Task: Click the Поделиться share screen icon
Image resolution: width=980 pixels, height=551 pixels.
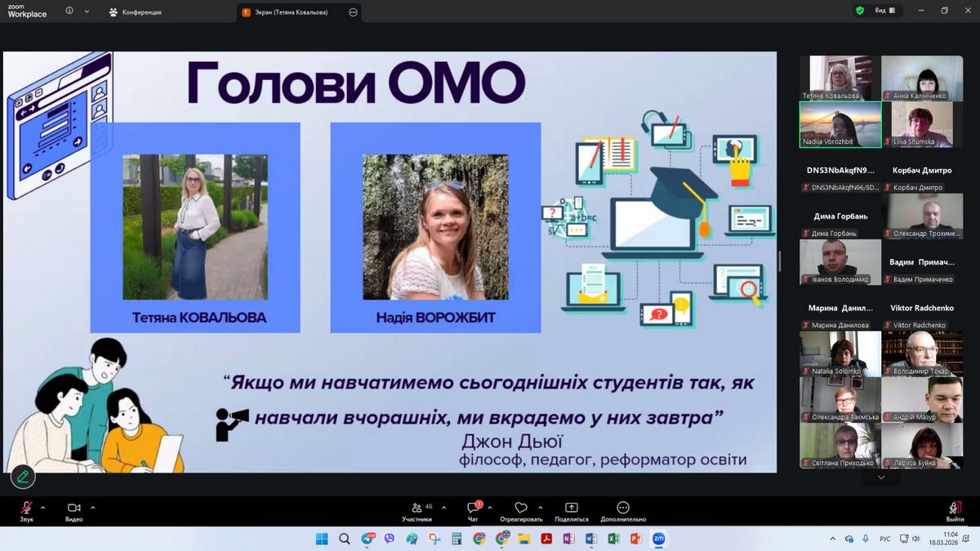Action: 571,510
